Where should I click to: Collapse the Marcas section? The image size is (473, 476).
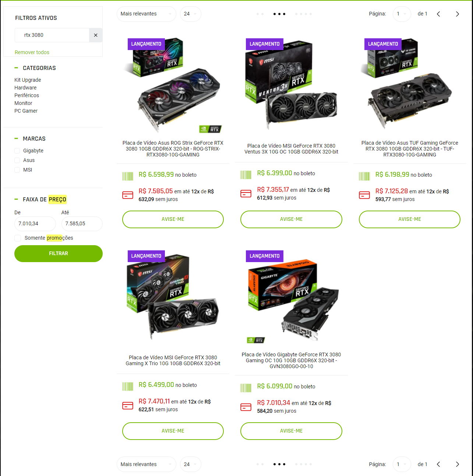tap(16, 138)
